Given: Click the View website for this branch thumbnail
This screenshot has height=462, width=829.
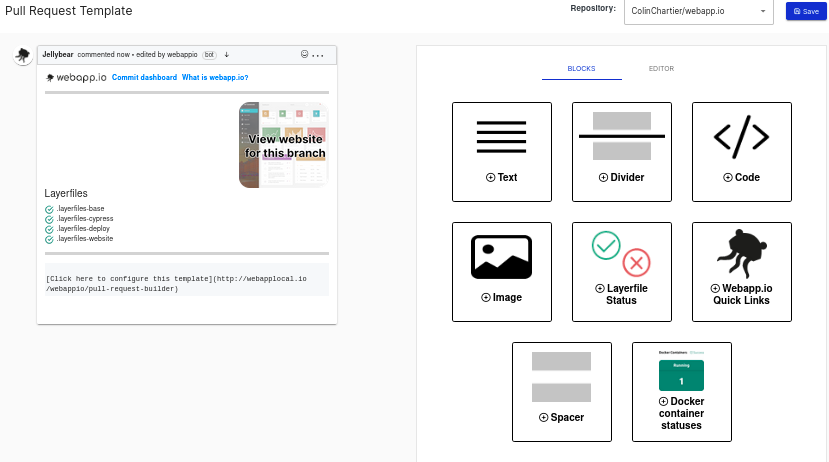Looking at the screenshot, I should tap(283, 145).
